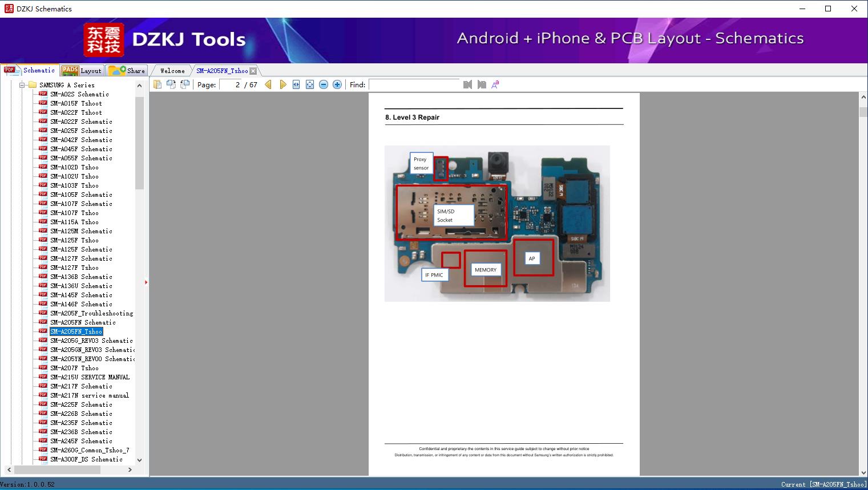The height and width of the screenshot is (490, 868).
Task: Click PDF icon of SM-A245F Schematic
Action: pyautogui.click(x=43, y=440)
